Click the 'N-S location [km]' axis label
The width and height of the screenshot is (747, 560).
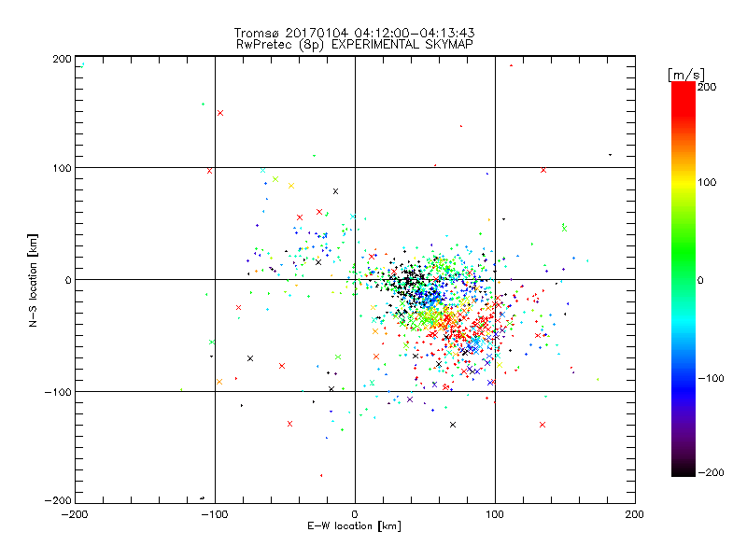[33, 281]
